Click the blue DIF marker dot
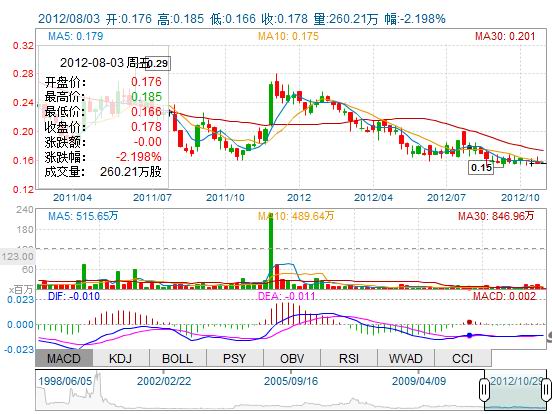Viewport: 552px width, 414px height. [x=469, y=335]
